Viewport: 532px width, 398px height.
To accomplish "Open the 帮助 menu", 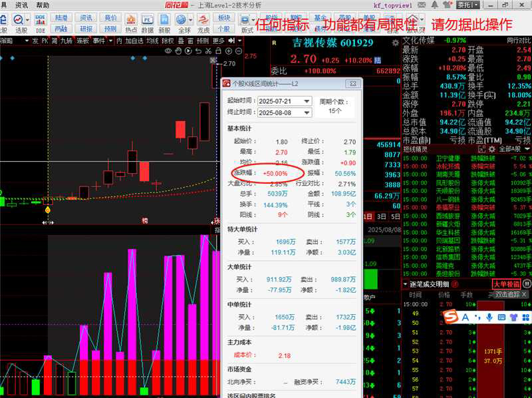I will (43, 5).
